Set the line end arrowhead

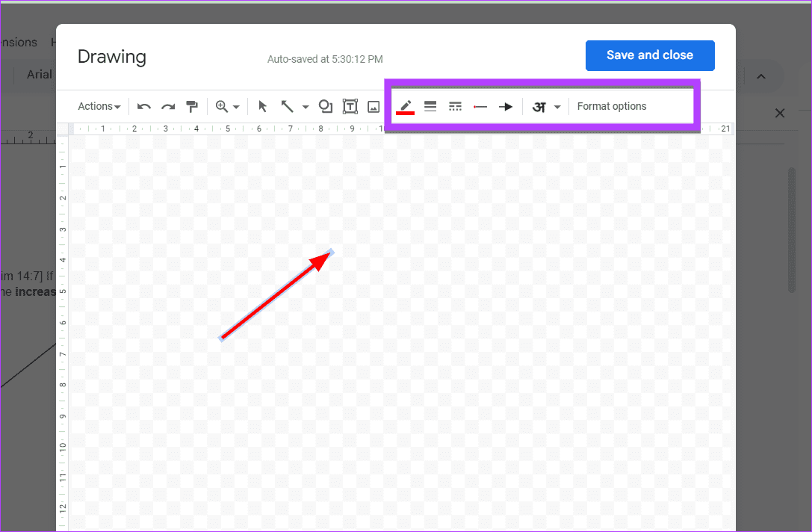(x=506, y=107)
